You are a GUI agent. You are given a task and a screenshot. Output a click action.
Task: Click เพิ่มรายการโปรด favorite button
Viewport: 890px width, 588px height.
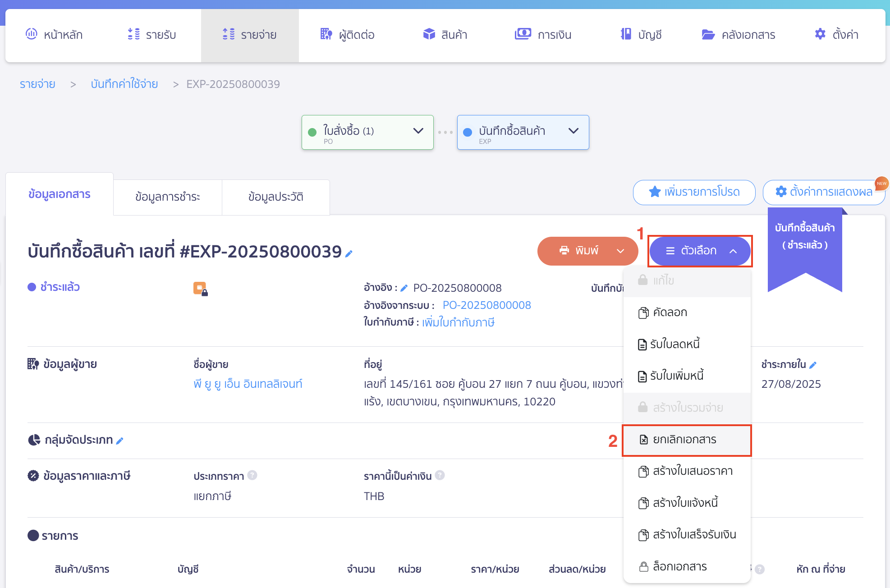pyautogui.click(x=694, y=192)
